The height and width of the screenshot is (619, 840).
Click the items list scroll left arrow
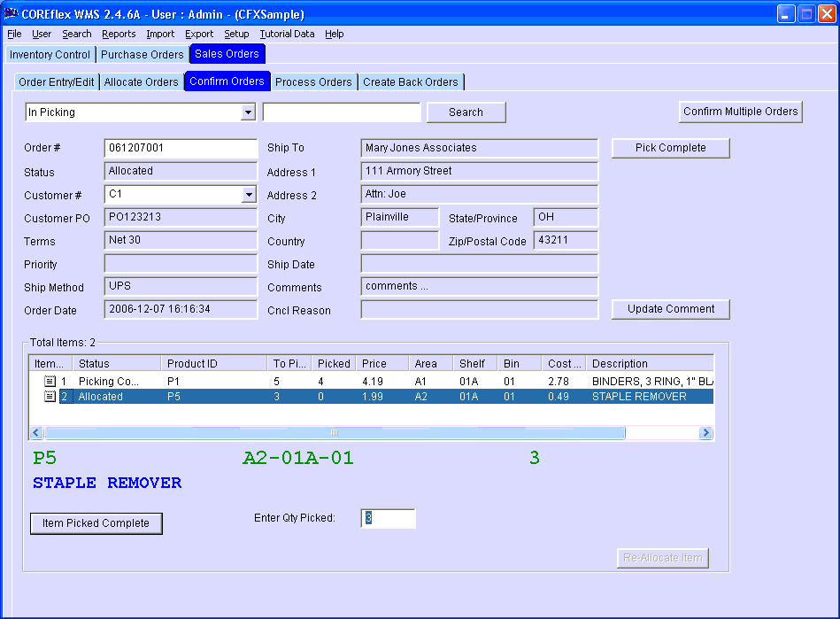36,432
